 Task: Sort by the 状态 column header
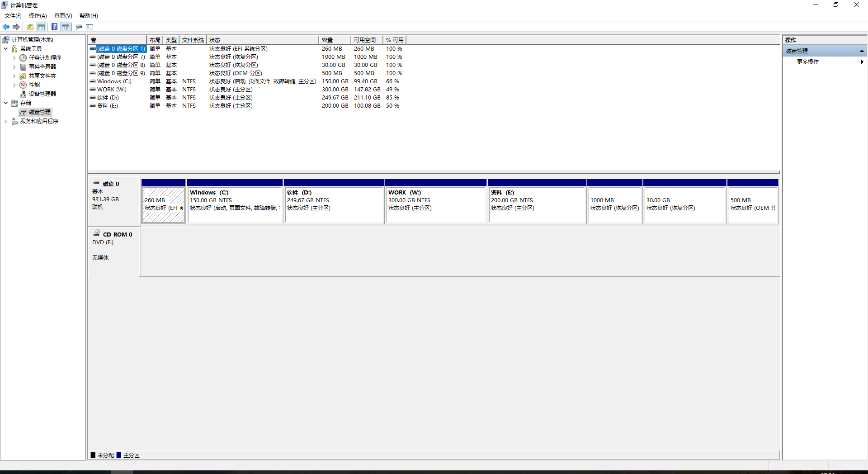(263, 40)
